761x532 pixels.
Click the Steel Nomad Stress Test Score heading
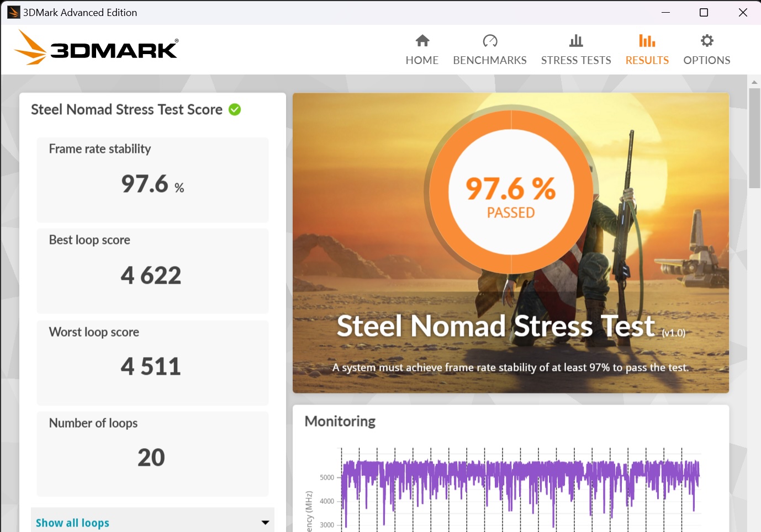(x=126, y=109)
